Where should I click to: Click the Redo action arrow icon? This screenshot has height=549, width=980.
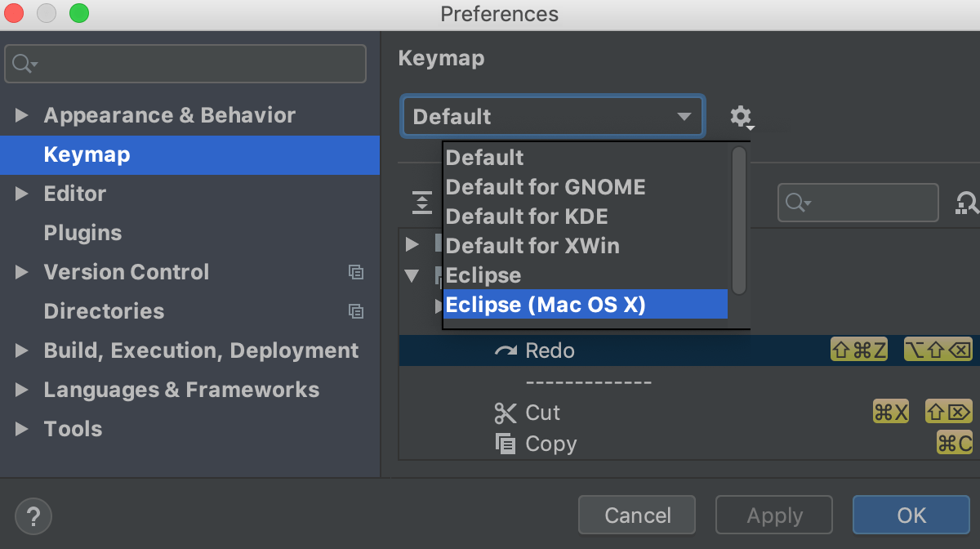pyautogui.click(x=506, y=350)
